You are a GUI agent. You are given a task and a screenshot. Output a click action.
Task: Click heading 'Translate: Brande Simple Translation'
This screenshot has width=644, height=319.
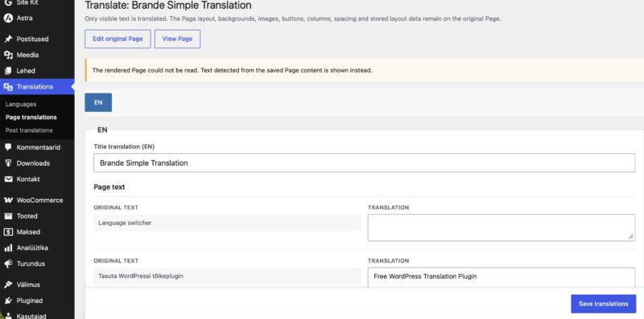168,6
